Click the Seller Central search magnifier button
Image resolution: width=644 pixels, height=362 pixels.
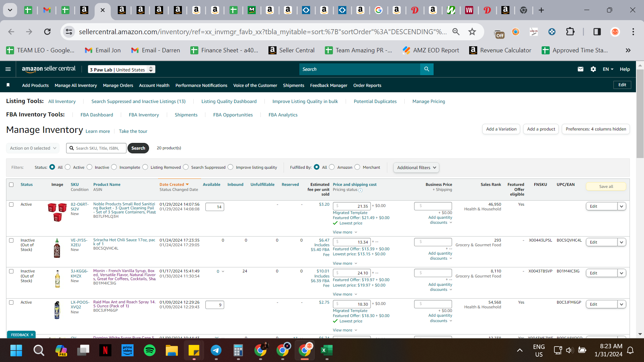(427, 69)
